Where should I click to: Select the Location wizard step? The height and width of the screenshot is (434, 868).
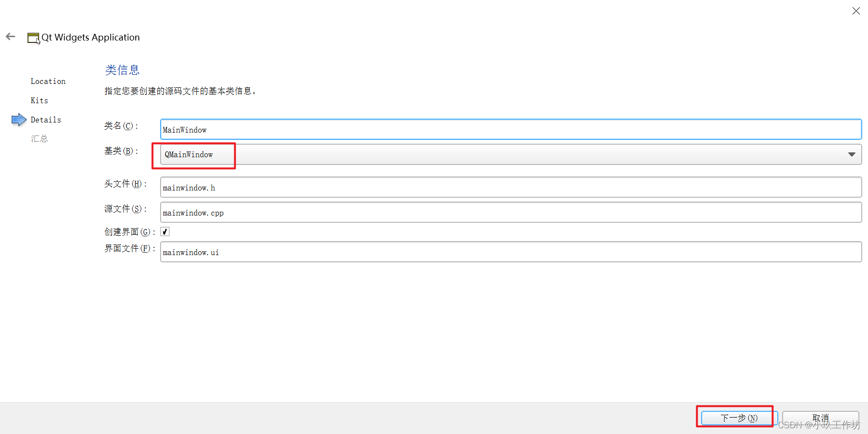pyautogui.click(x=48, y=81)
